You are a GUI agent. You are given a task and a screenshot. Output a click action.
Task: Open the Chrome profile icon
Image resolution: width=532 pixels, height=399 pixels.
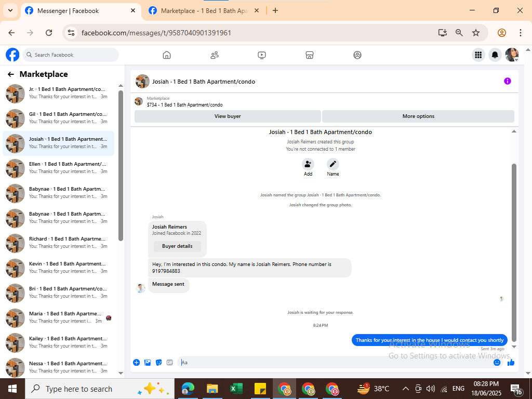click(502, 33)
